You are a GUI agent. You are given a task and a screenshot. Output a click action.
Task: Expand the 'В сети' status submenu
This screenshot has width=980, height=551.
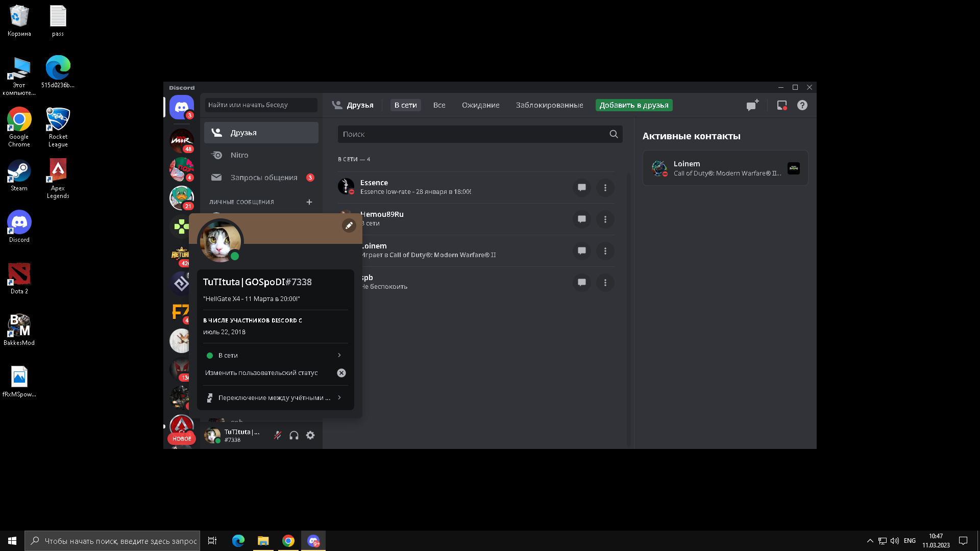[x=276, y=355]
